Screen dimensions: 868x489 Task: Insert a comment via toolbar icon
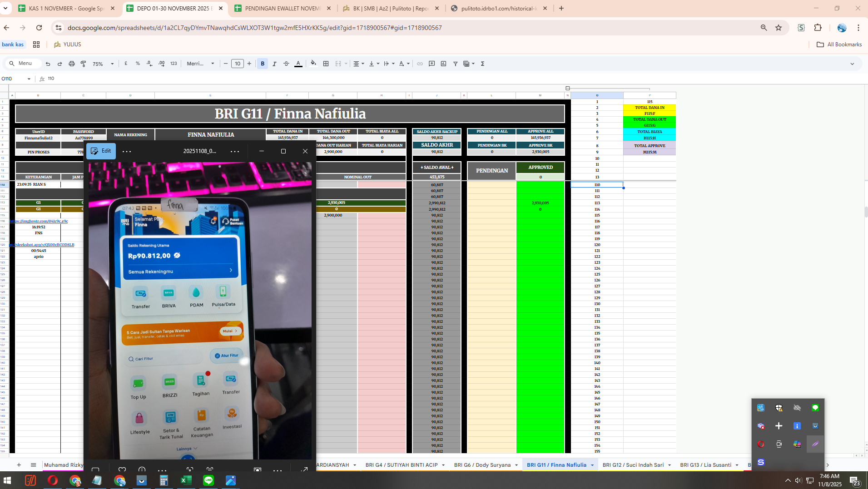click(x=432, y=64)
